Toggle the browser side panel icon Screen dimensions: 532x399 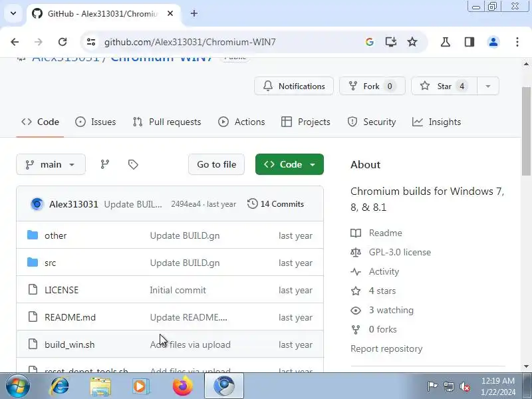coord(469,42)
